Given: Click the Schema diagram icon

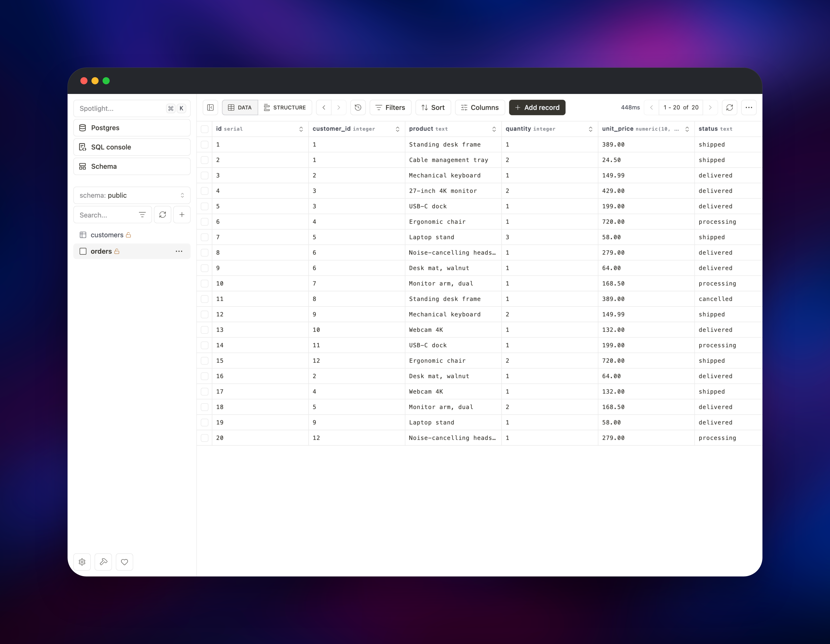Looking at the screenshot, I should tap(83, 166).
